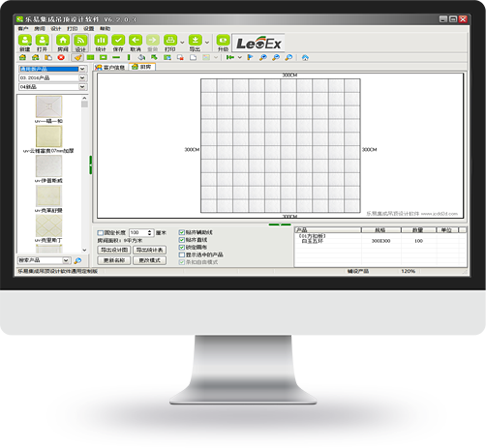Click the red delete circle icon
Viewport: 486px width, 448px height.
pyautogui.click(x=61, y=57)
